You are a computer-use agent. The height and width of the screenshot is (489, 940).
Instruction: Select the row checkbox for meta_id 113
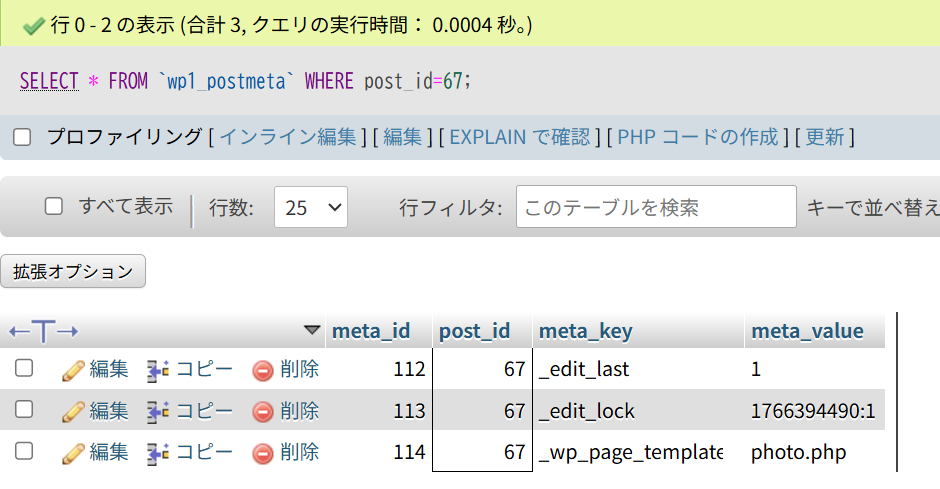point(24,410)
